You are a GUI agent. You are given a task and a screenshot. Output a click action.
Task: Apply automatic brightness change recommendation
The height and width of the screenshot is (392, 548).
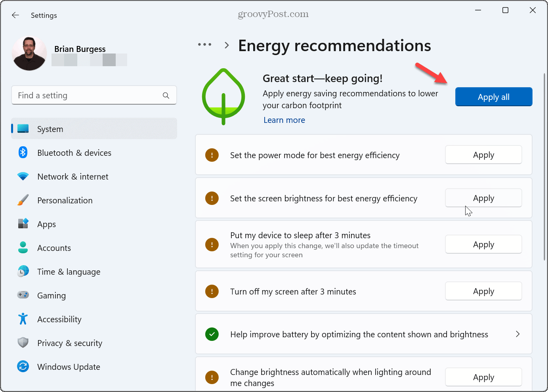click(x=483, y=377)
